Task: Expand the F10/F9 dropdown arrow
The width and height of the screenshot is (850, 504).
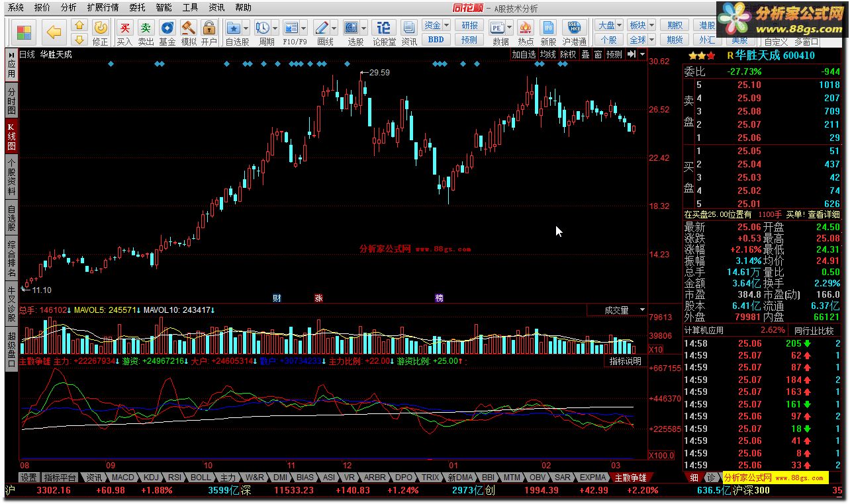Action: click(303, 28)
